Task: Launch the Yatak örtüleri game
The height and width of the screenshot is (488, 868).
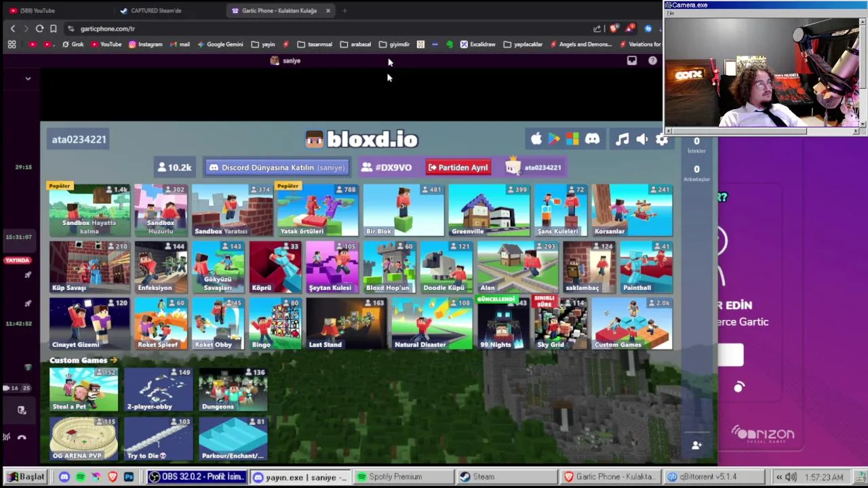Action: [317, 209]
